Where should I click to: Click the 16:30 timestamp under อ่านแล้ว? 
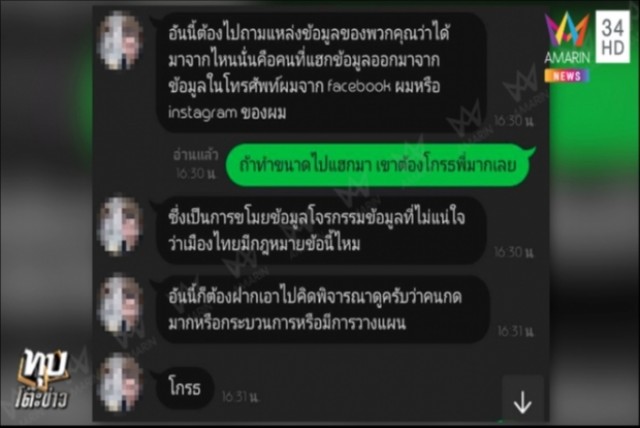click(x=196, y=174)
